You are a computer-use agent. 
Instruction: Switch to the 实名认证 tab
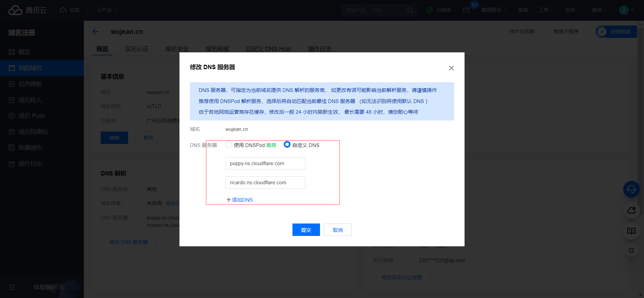tap(137, 49)
